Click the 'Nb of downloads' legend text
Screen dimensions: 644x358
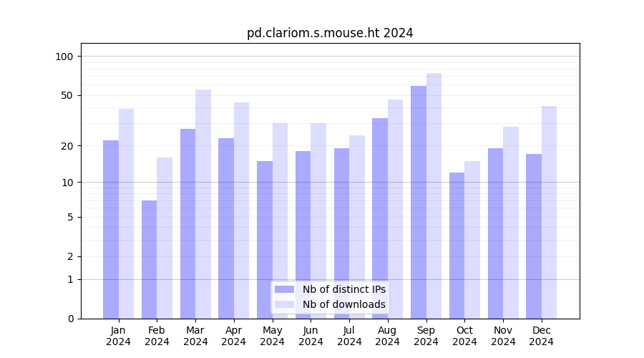(343, 304)
